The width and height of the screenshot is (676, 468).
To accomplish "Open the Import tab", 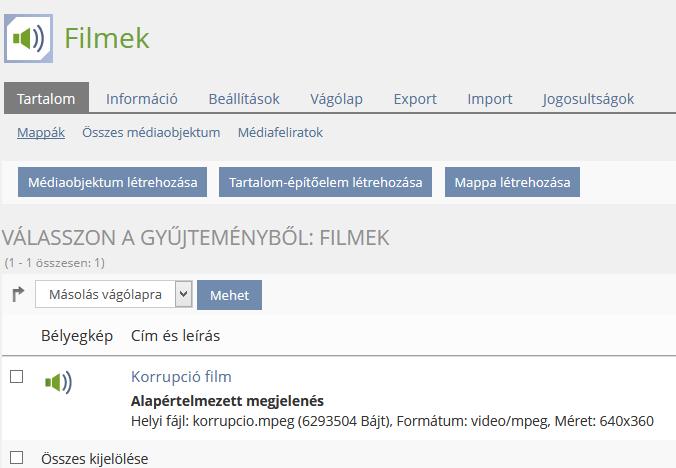I will click(x=489, y=98).
